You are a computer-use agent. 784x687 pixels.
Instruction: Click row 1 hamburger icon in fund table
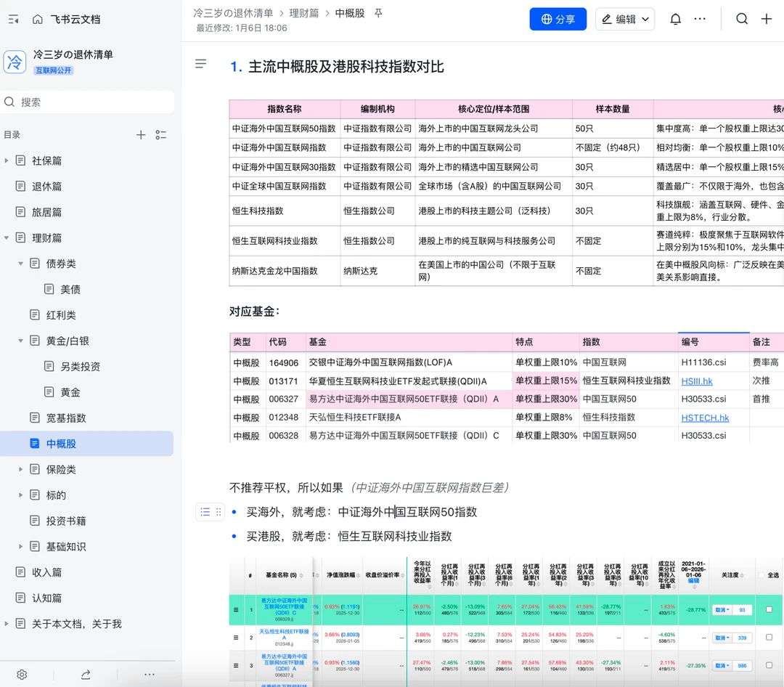[236, 610]
